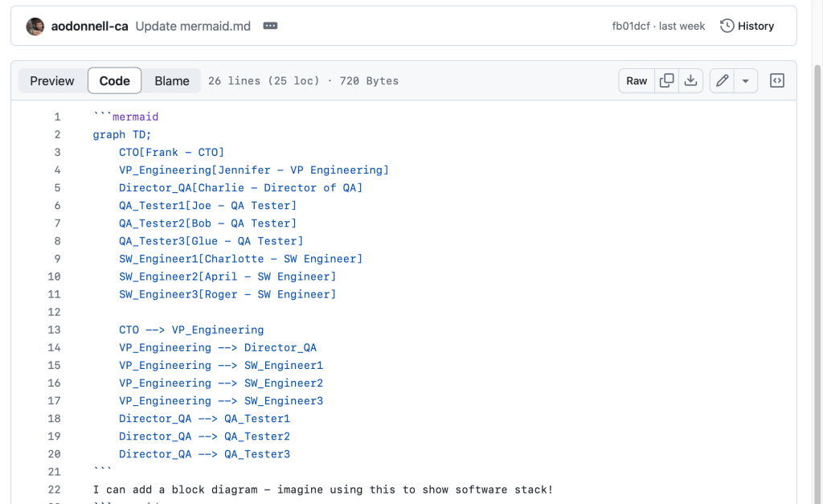Select line number 1

click(57, 117)
